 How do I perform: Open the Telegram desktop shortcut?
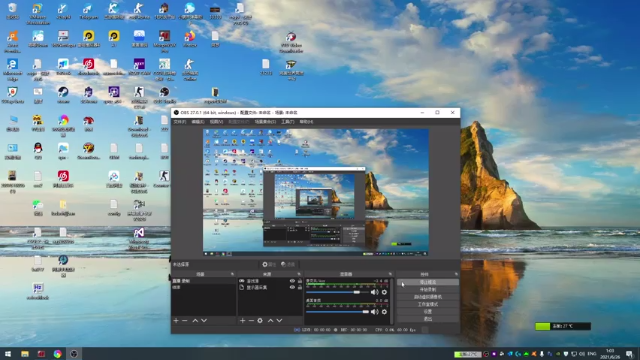(89, 11)
